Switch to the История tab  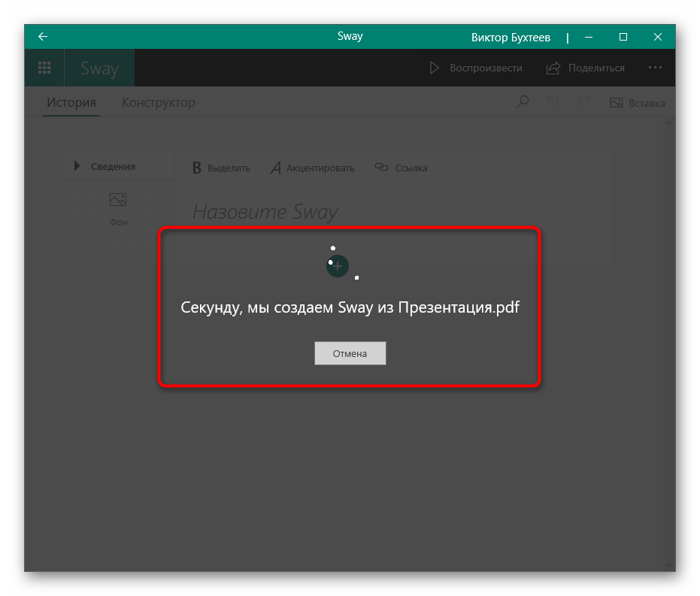[71, 103]
